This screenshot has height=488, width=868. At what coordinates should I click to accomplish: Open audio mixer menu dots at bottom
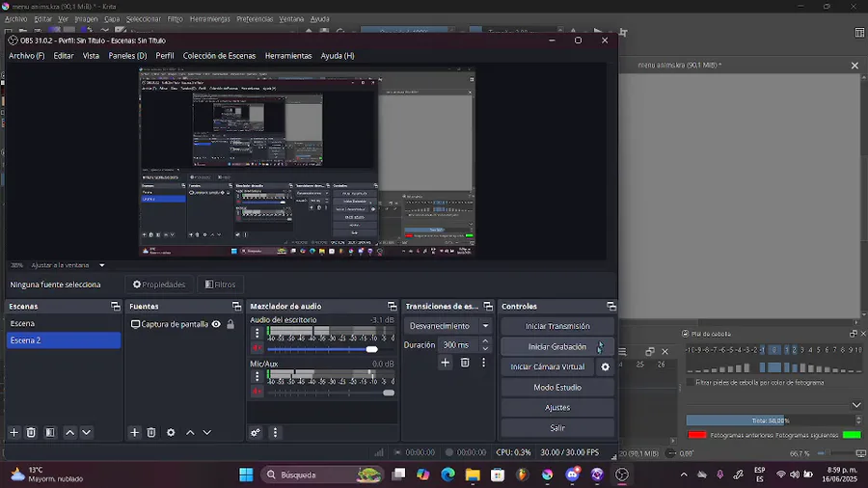[275, 433]
